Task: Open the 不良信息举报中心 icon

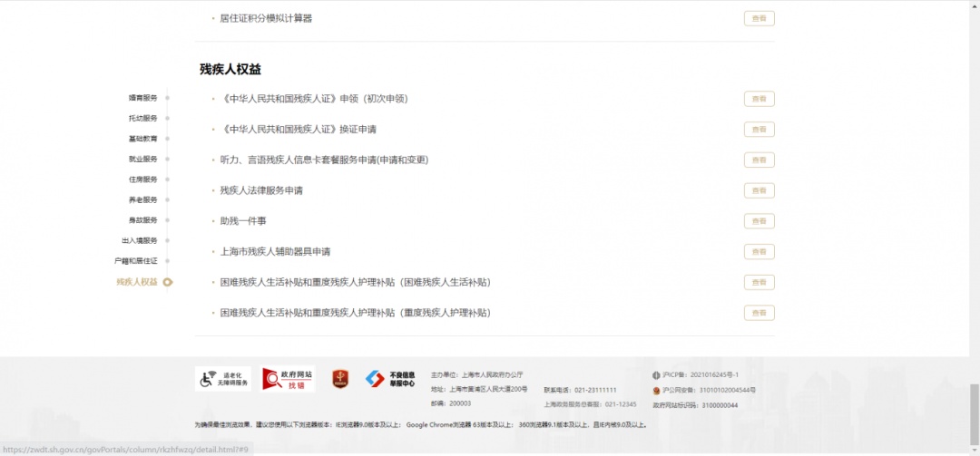Action: pyautogui.click(x=390, y=379)
